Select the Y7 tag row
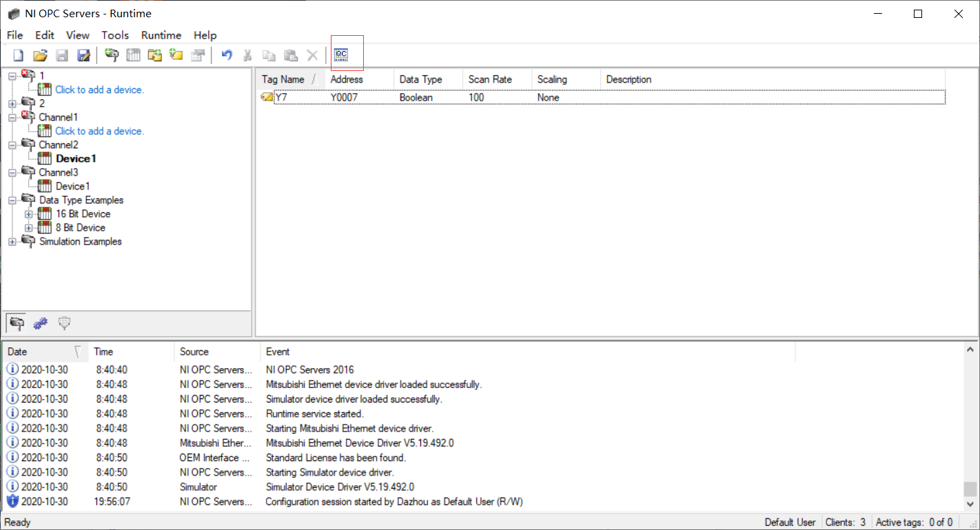The width and height of the screenshot is (980, 530). click(280, 97)
